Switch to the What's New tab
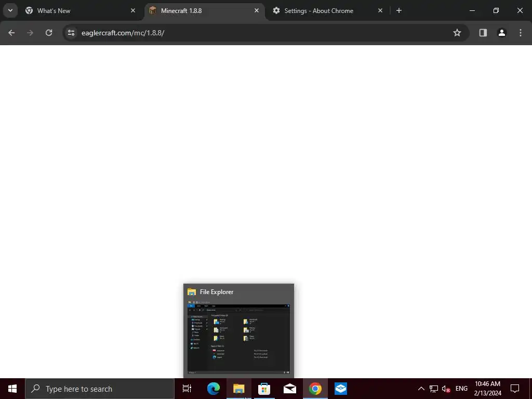The image size is (532, 399). [81, 10]
